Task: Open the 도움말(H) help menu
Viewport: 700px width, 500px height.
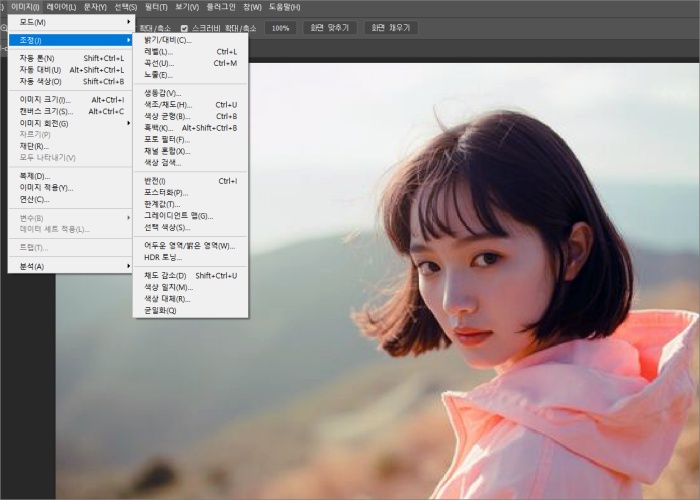Action: (284, 7)
